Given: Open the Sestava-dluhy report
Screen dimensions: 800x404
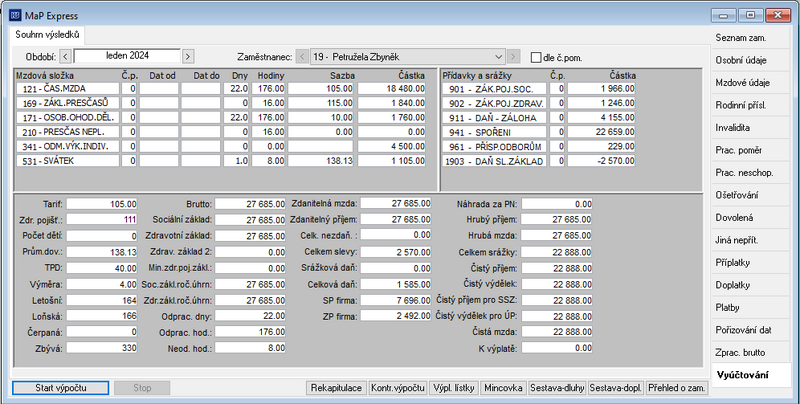Looking at the screenshot, I should point(557,388).
